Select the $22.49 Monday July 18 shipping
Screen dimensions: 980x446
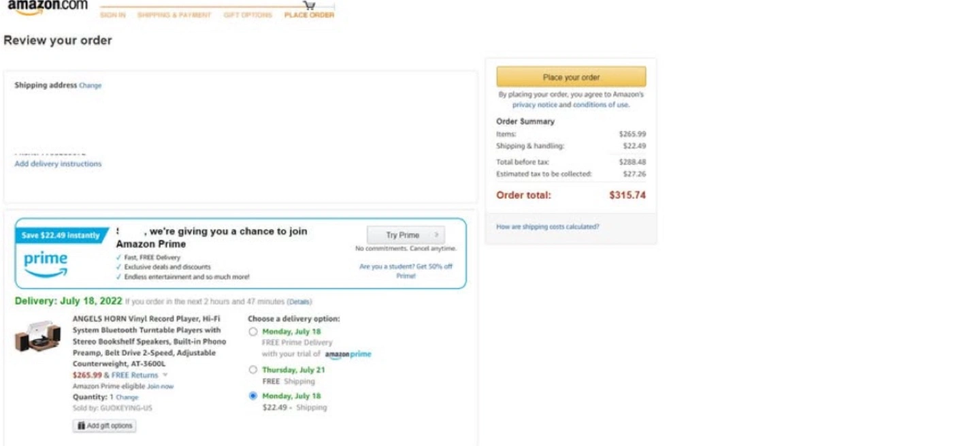[x=253, y=396]
